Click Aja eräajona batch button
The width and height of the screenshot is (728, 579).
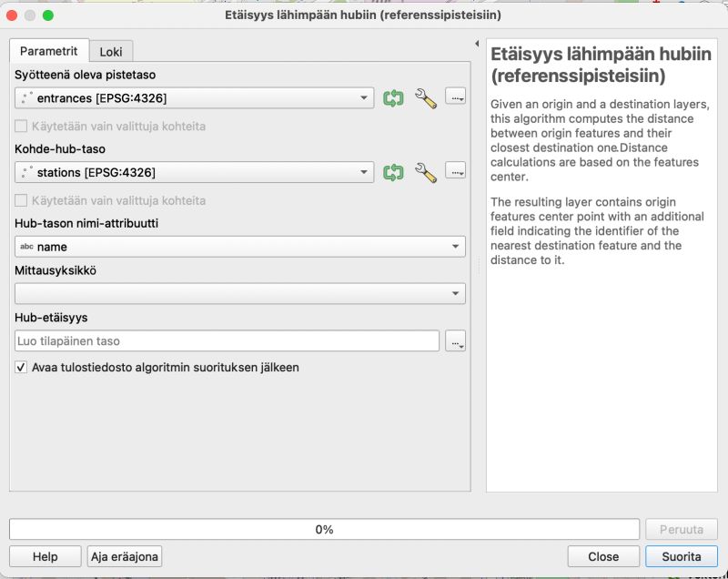[125, 556]
